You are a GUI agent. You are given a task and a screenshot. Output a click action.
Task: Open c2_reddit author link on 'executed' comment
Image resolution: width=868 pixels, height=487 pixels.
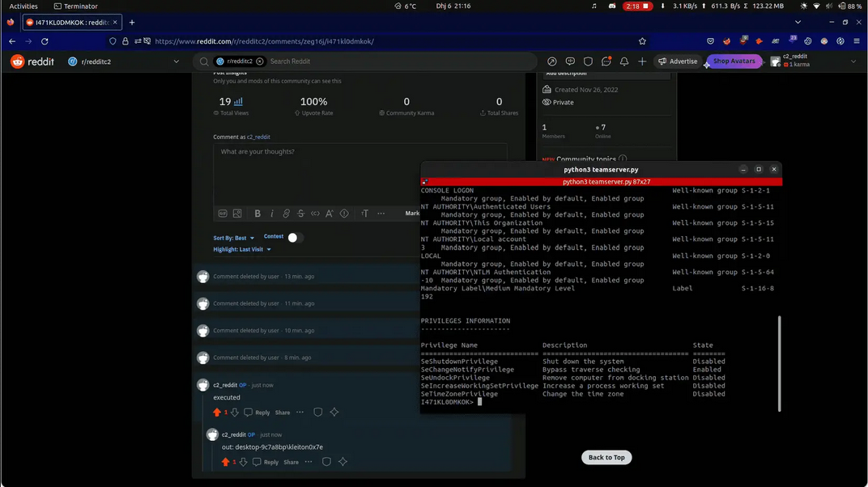click(x=225, y=385)
